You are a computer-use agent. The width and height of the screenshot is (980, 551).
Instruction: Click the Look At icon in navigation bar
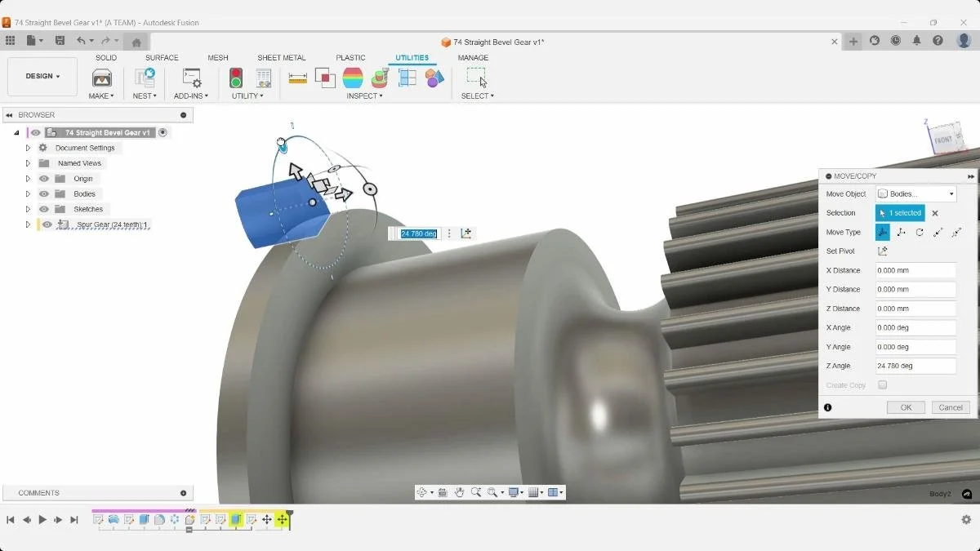pyautogui.click(x=443, y=492)
